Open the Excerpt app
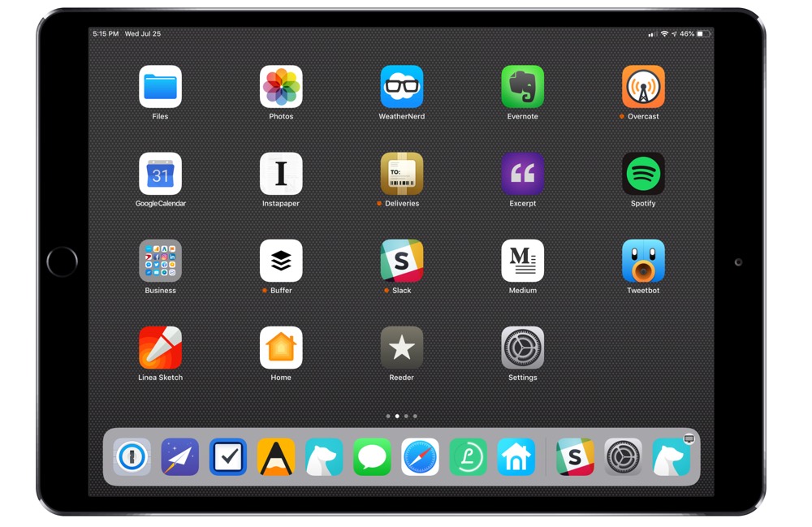This screenshot has width=812, height=527. [522, 174]
